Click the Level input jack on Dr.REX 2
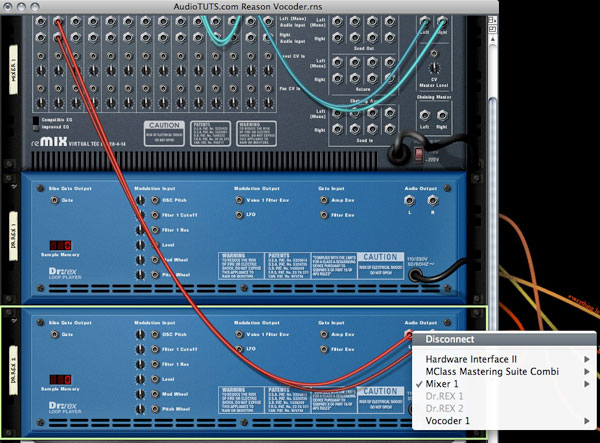 click(x=155, y=379)
